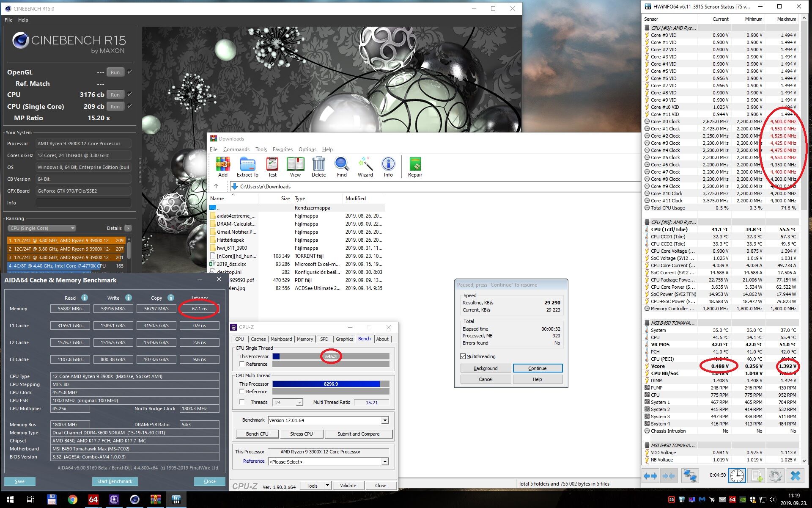Viewport: 812px width, 508px height.
Task: Click the Read info icon in AIDA64
Action: [x=85, y=298]
